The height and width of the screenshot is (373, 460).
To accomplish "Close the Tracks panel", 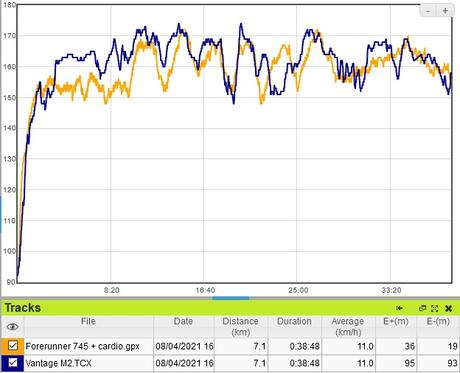I will pyautogui.click(x=448, y=308).
